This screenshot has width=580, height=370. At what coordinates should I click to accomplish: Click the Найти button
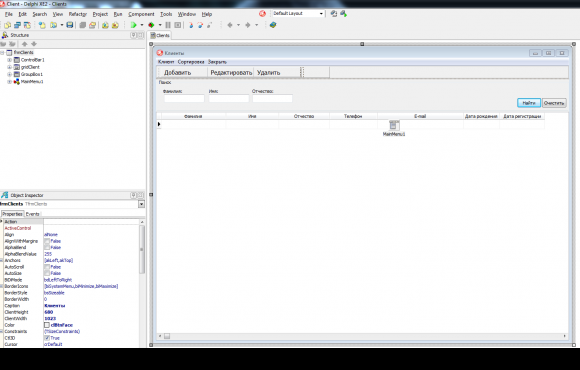pyautogui.click(x=529, y=103)
